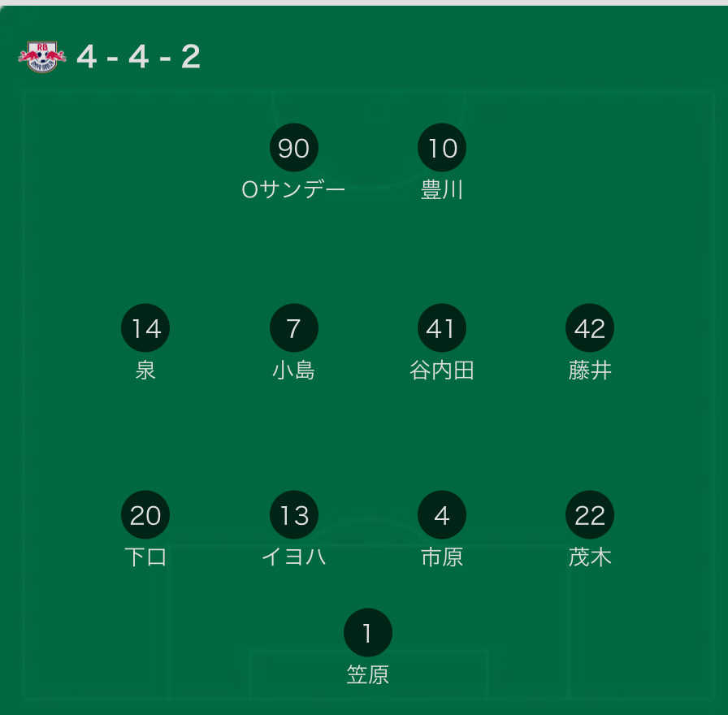Select the number 42 player badge
Viewport: 728px width, 715px height.
590,328
